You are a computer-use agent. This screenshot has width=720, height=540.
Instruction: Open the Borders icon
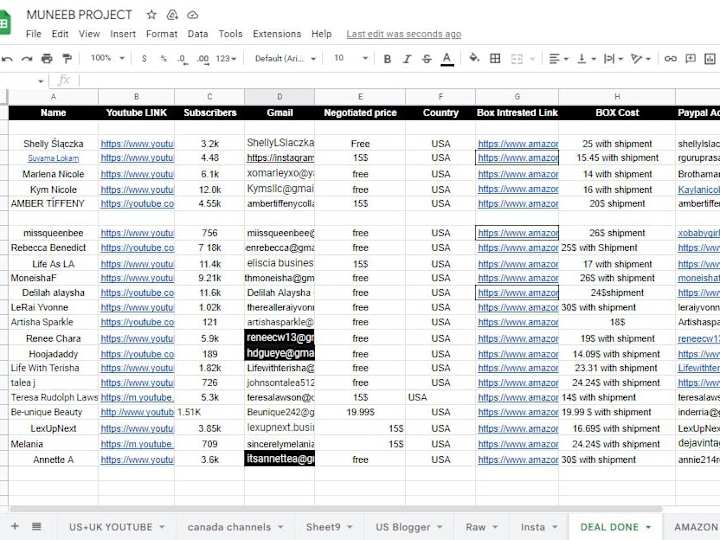(495, 58)
